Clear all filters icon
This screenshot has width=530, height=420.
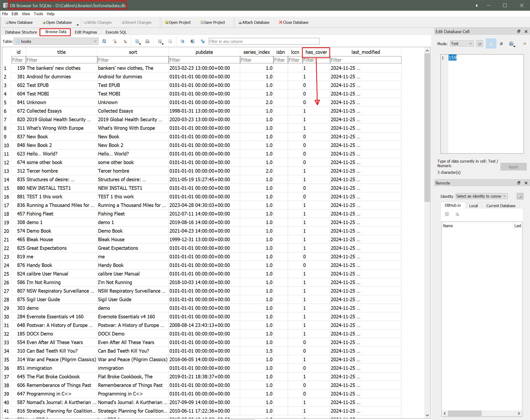pos(114,41)
